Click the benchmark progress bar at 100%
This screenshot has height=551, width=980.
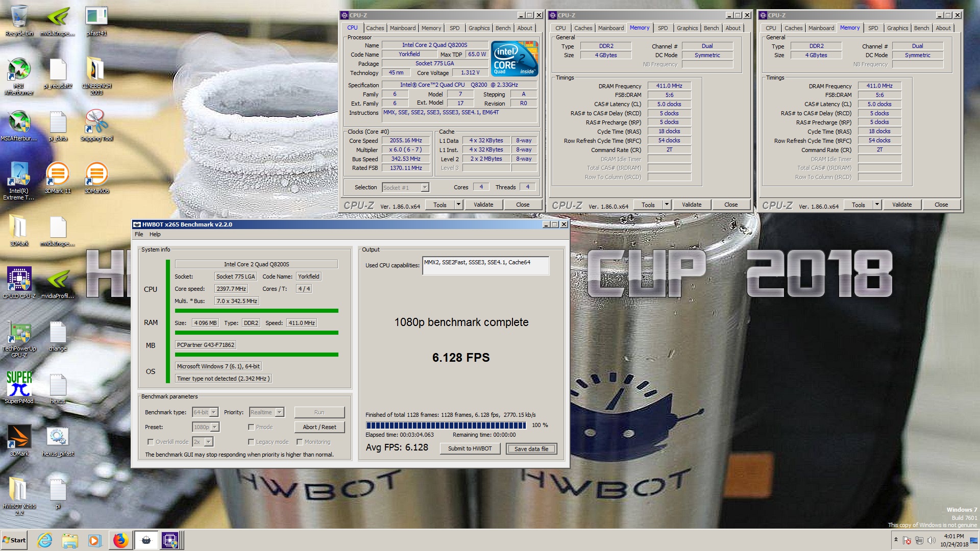tap(446, 425)
